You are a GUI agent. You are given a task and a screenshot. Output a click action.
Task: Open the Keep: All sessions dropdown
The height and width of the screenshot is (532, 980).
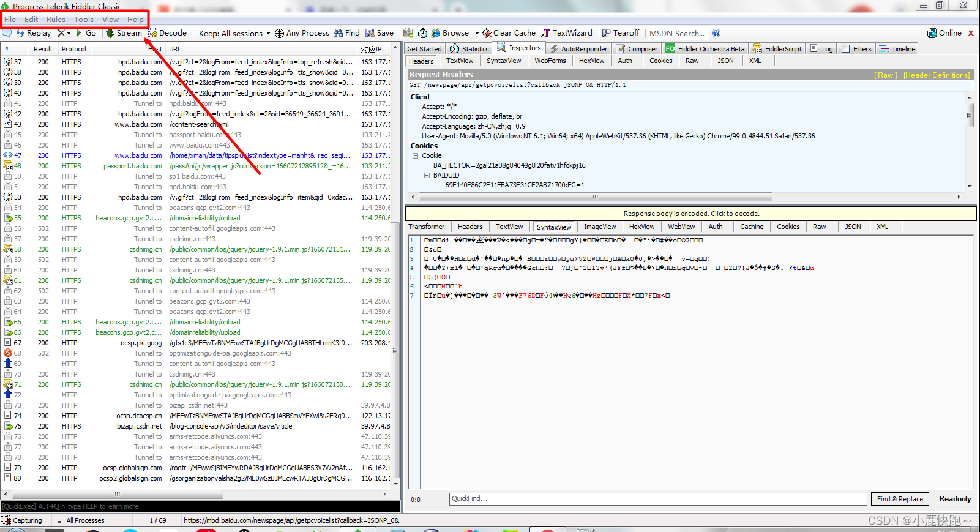tap(234, 33)
